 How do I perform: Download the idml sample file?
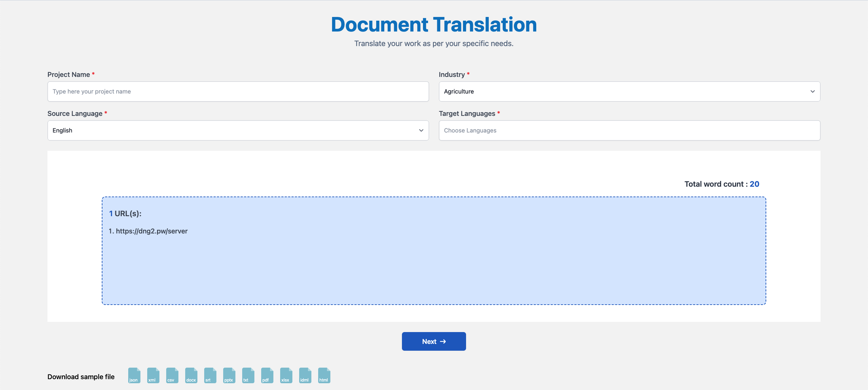pos(305,375)
